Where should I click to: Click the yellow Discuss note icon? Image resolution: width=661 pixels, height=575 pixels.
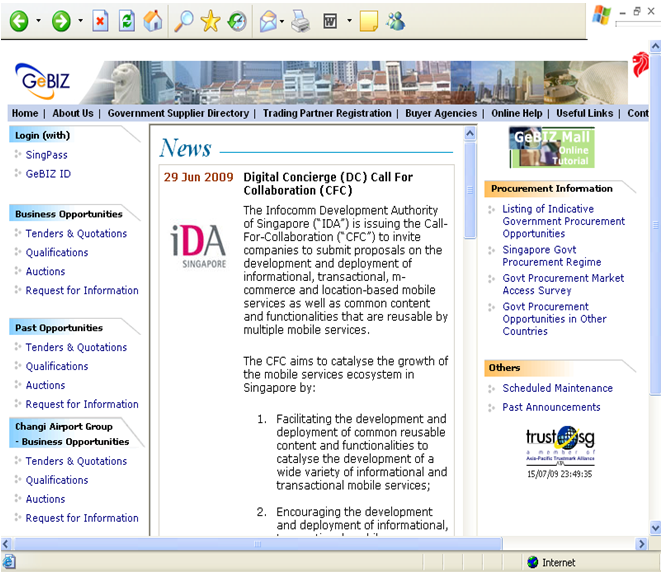[x=368, y=21]
